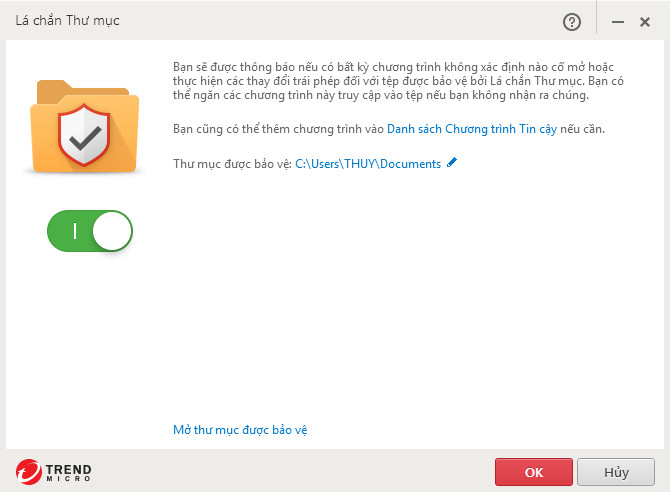The image size is (670, 492).
Task: Turn off the green Folder Shield switch
Action: coord(90,231)
